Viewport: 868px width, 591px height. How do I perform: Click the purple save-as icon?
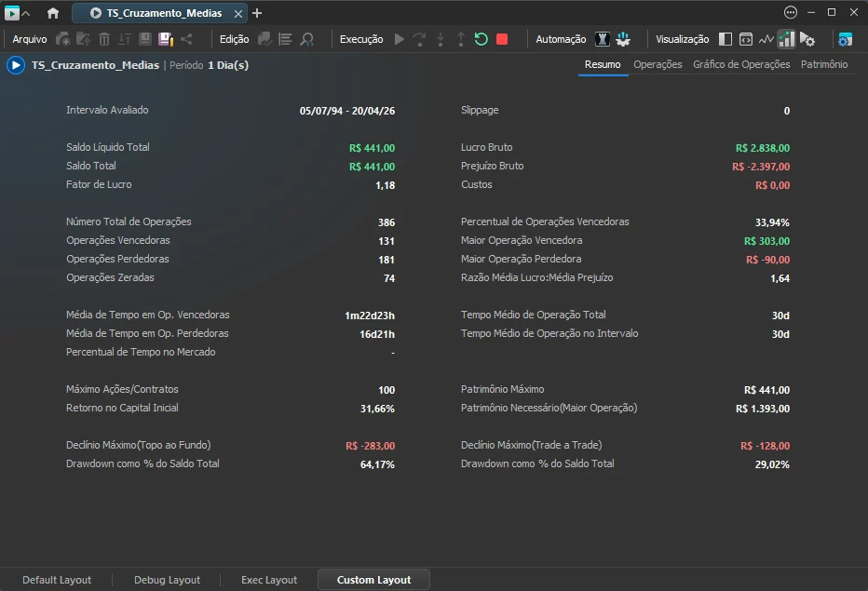pyautogui.click(x=166, y=39)
